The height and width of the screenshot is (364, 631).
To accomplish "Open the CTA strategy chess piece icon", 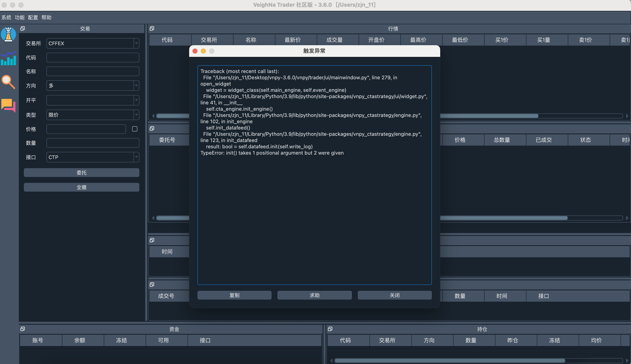I will pyautogui.click(x=8, y=34).
